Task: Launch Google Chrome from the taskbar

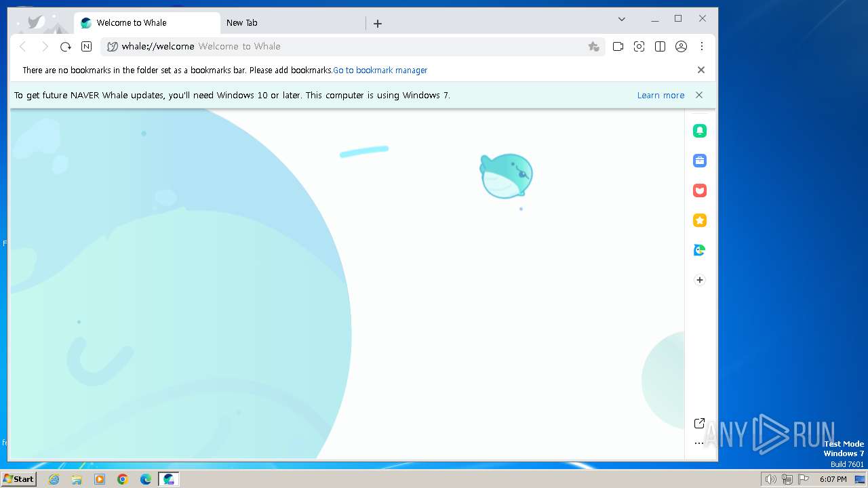Action: (x=123, y=479)
